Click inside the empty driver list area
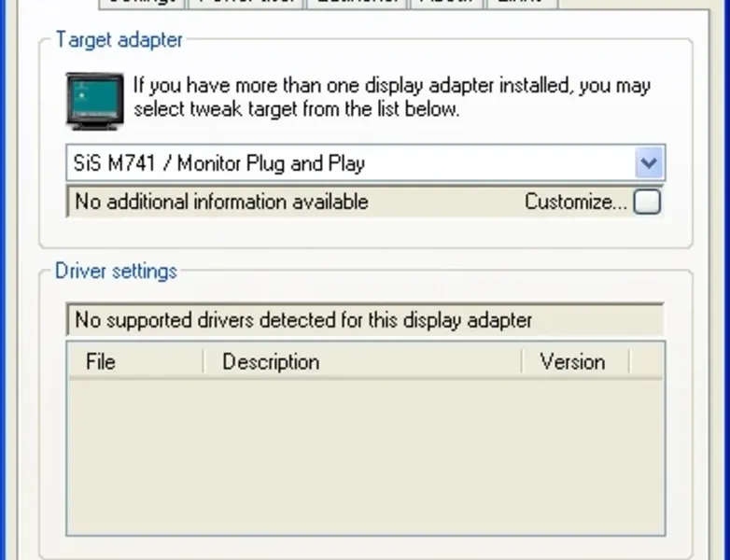The height and width of the screenshot is (560, 730). tap(364, 455)
